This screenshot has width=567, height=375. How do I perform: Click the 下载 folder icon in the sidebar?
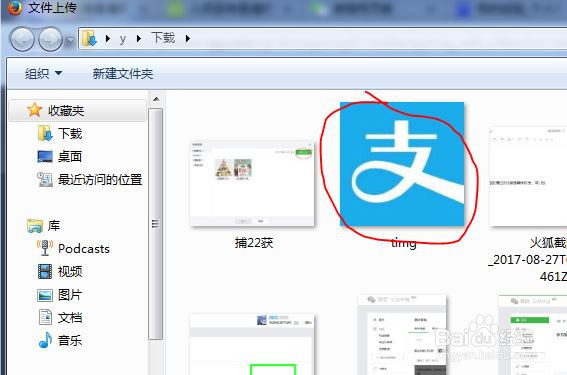point(45,133)
